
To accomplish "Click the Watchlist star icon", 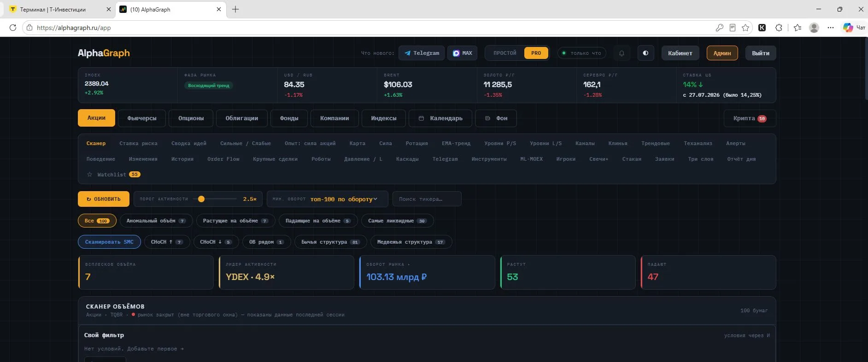I will point(90,175).
